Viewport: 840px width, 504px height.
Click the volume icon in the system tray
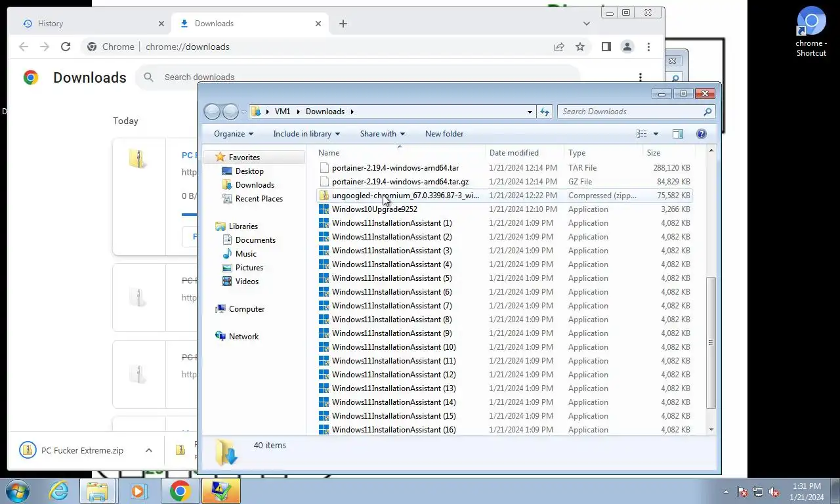tap(774, 492)
